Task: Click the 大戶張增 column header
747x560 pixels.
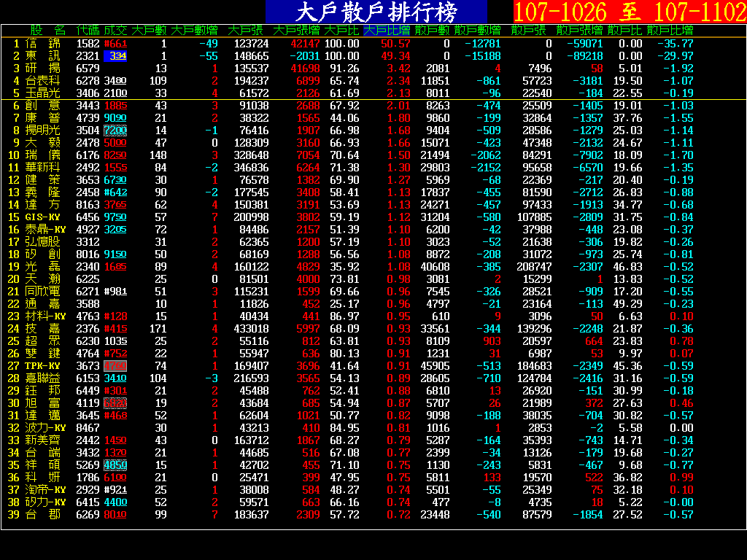Action: (295, 30)
